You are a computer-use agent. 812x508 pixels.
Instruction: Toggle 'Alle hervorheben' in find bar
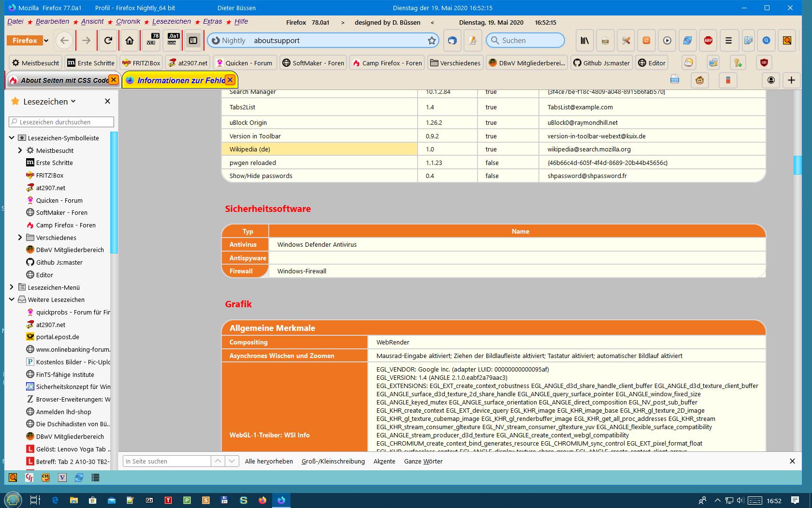(x=269, y=462)
